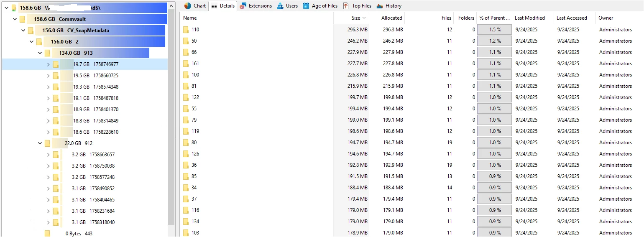Select the 1758490852 tree item
Viewport: 644px width, 237px height.
(102, 189)
